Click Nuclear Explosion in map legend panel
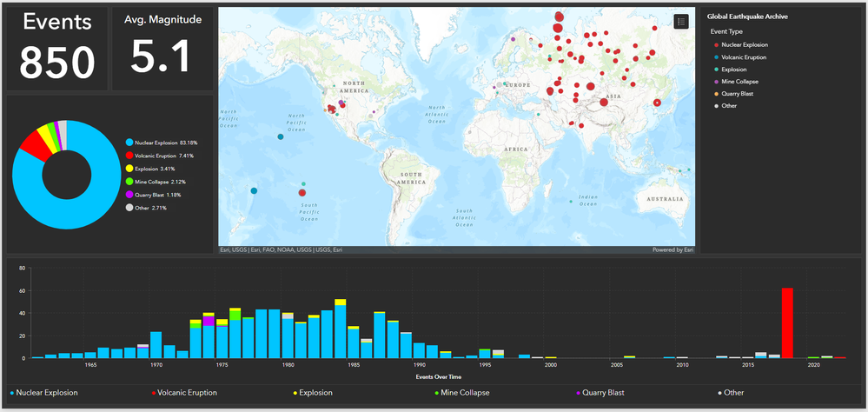 coord(740,45)
